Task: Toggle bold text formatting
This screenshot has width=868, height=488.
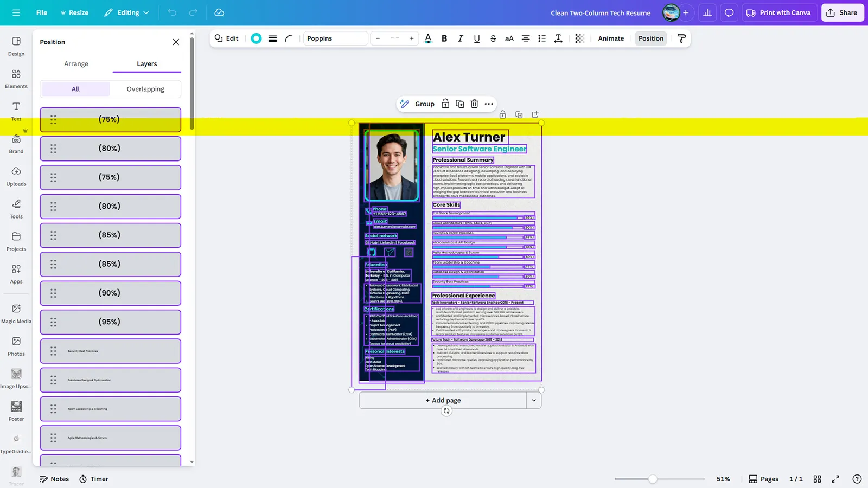Action: [444, 38]
